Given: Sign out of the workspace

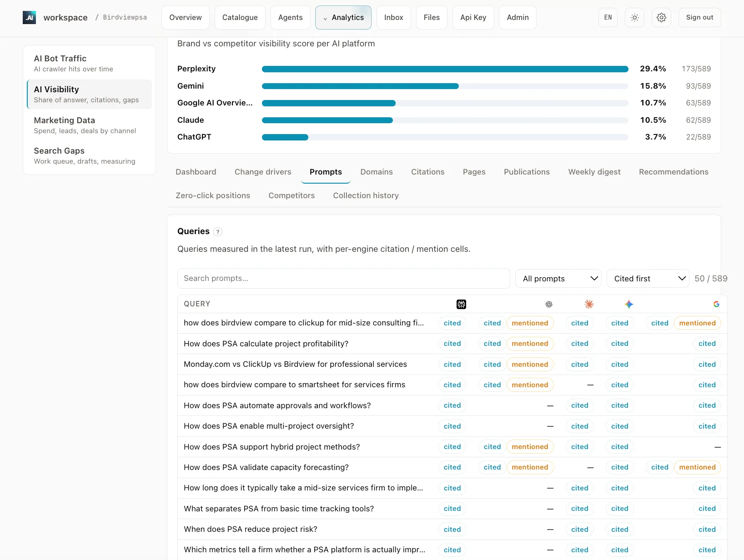Looking at the screenshot, I should point(699,18).
